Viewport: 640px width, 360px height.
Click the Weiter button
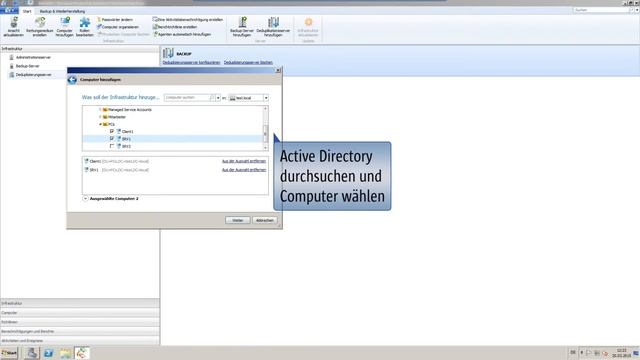coord(238,220)
